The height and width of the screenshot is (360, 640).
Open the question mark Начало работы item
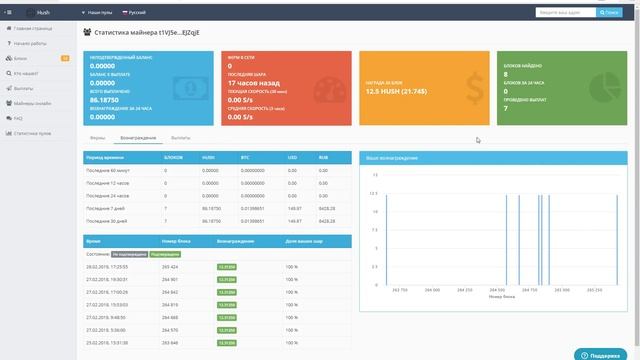point(9,43)
